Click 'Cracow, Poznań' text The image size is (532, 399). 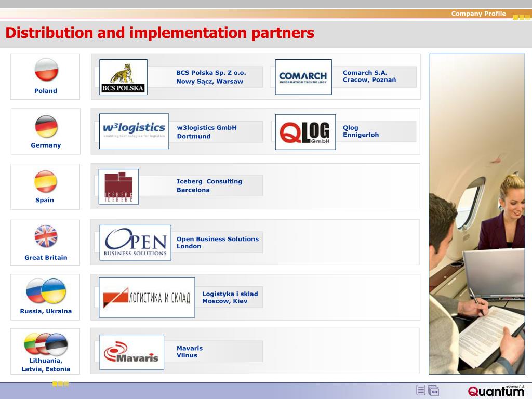pos(369,80)
